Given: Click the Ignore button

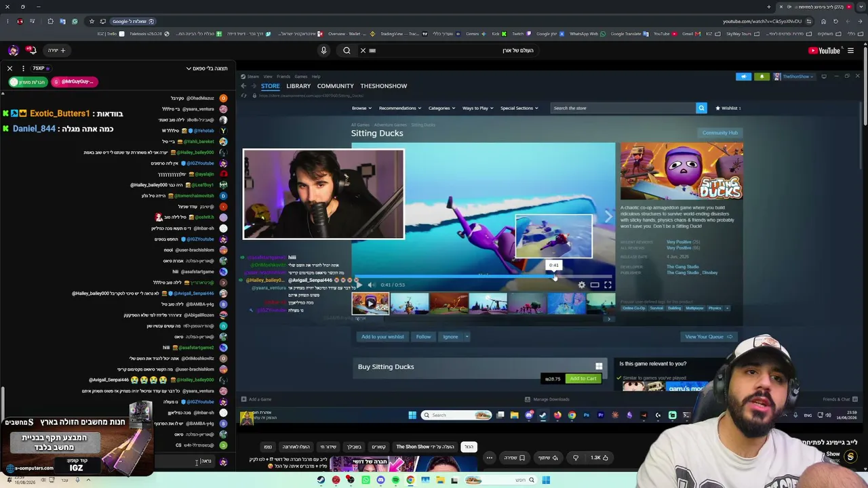Looking at the screenshot, I should (450, 337).
